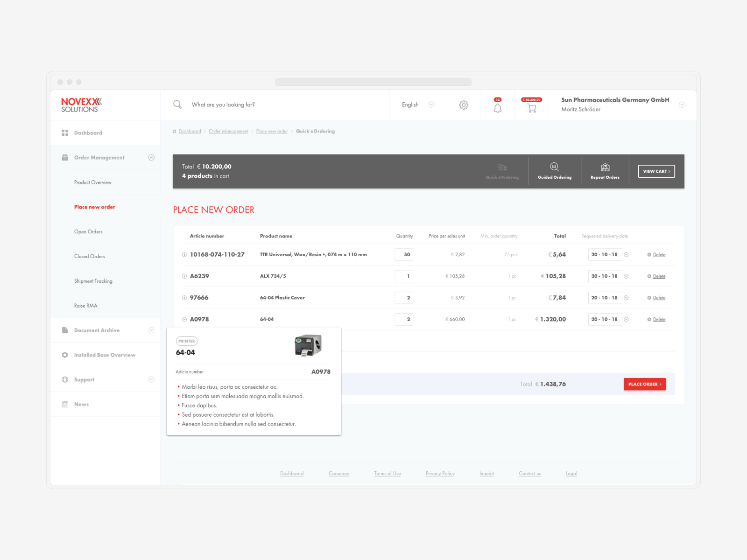Click the Order Management breadcrumb link
The width and height of the screenshot is (747, 560).
(228, 131)
